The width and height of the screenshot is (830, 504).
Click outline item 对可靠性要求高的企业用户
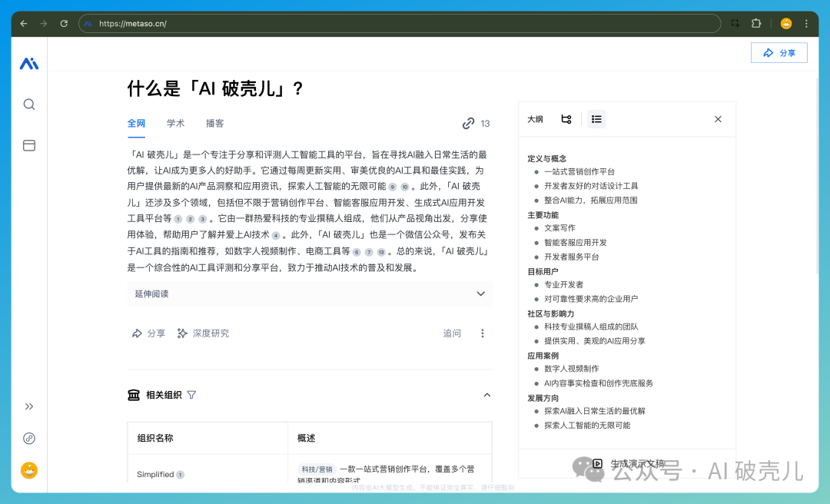591,299
